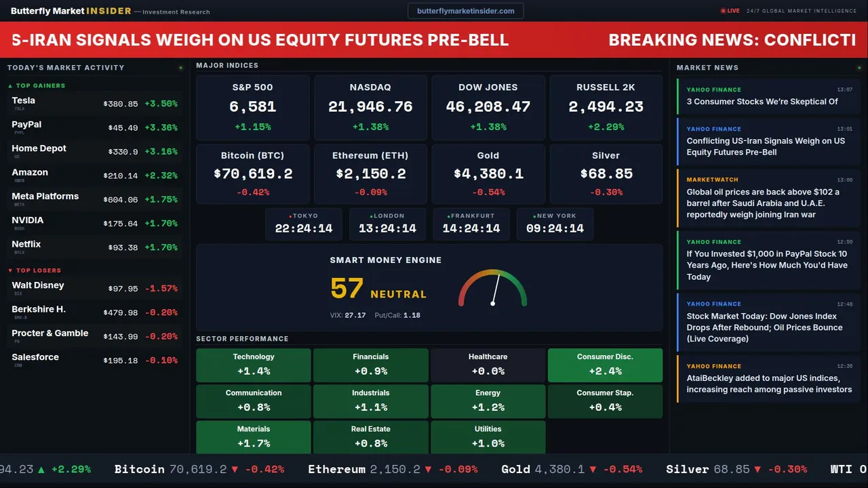The width and height of the screenshot is (868, 488).
Task: Click the green status dot beside Today's Market Activity
Action: click(x=180, y=68)
